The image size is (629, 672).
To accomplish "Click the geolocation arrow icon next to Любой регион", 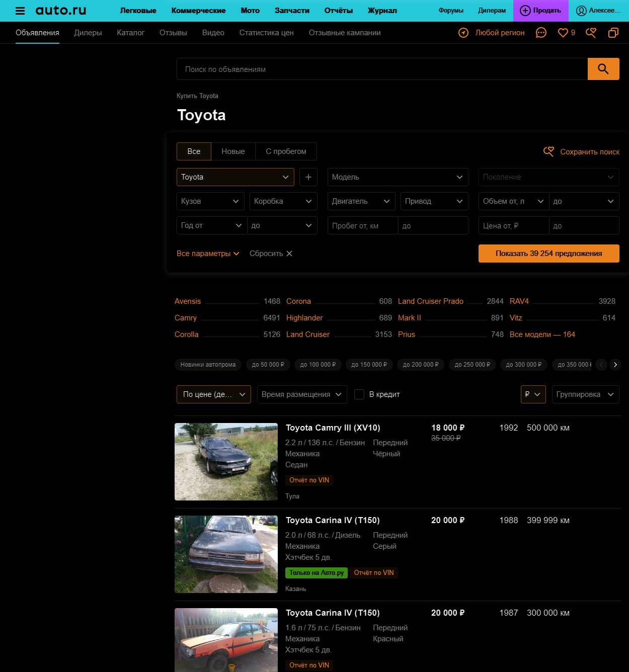I will 463,32.
